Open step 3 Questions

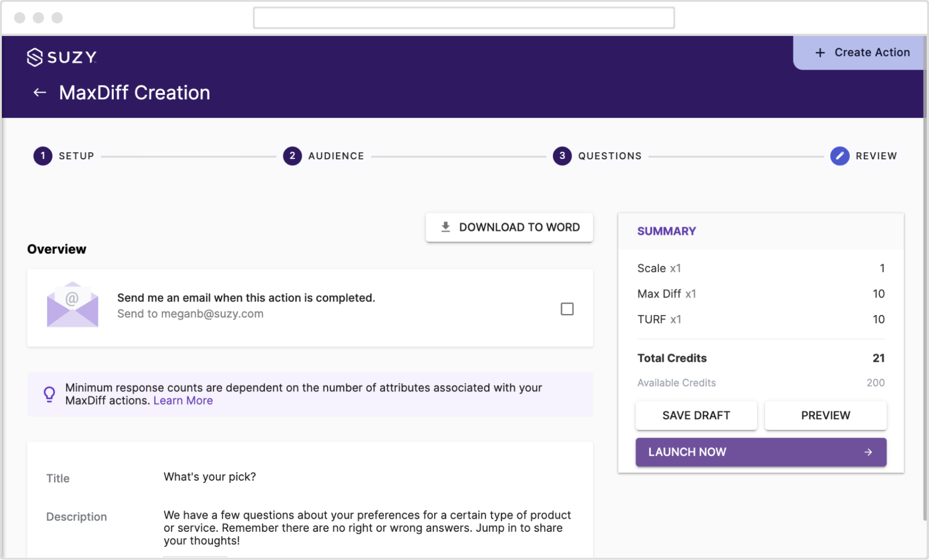(x=562, y=156)
